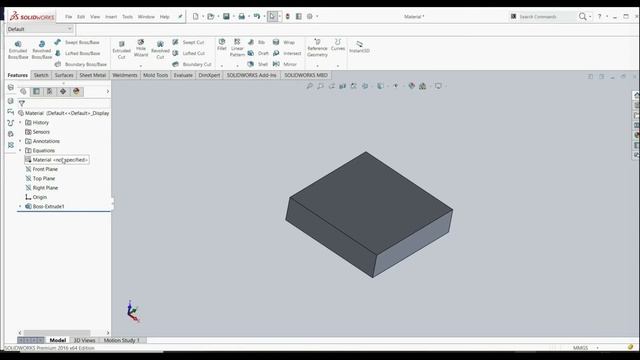
Task: Select the Revolved Cut tool
Action: 160,50
